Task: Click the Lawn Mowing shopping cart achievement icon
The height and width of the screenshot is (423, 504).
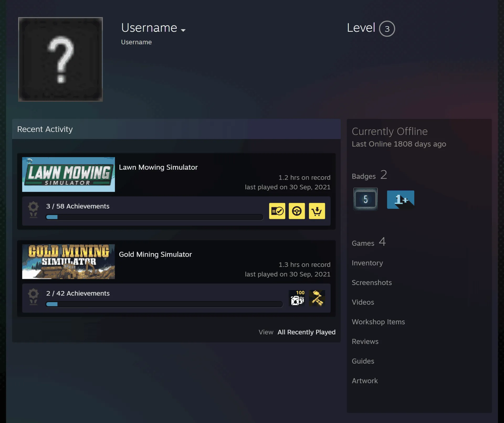Action: (317, 211)
